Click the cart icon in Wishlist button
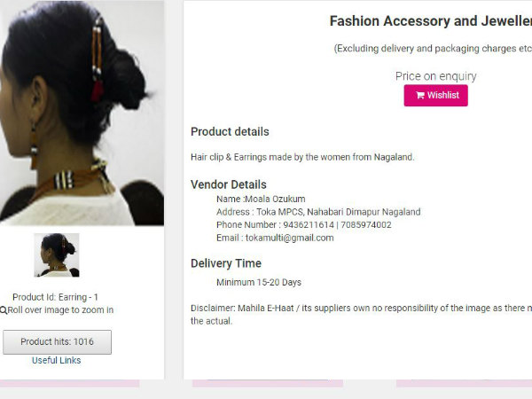The image size is (532, 399). click(x=420, y=95)
